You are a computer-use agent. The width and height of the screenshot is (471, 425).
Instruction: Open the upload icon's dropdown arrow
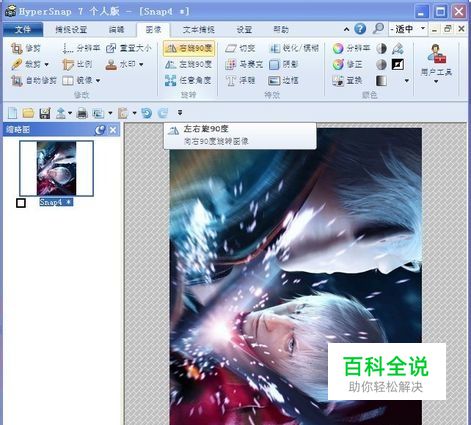70,113
